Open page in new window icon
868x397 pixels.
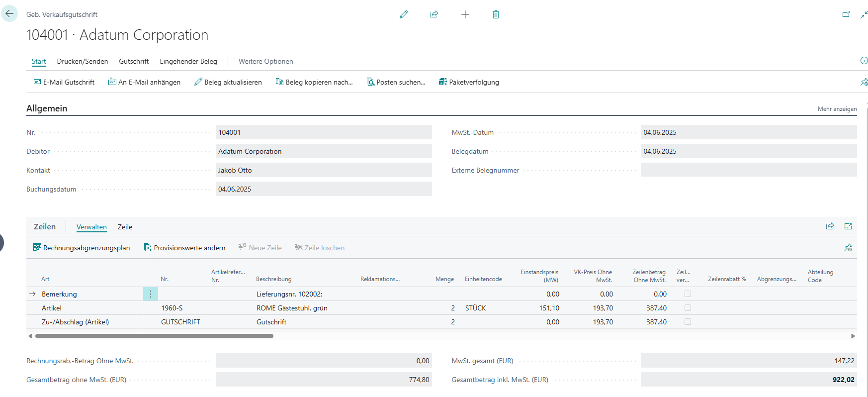(x=846, y=14)
